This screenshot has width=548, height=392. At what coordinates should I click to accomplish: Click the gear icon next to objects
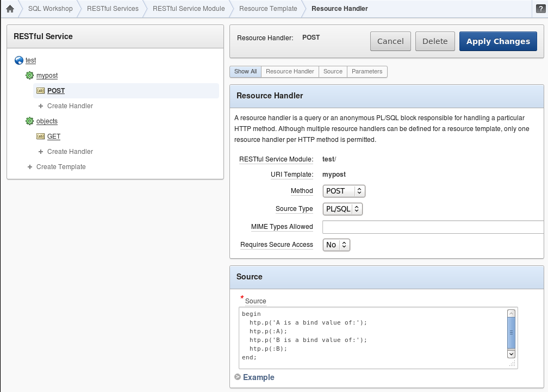tap(30, 121)
